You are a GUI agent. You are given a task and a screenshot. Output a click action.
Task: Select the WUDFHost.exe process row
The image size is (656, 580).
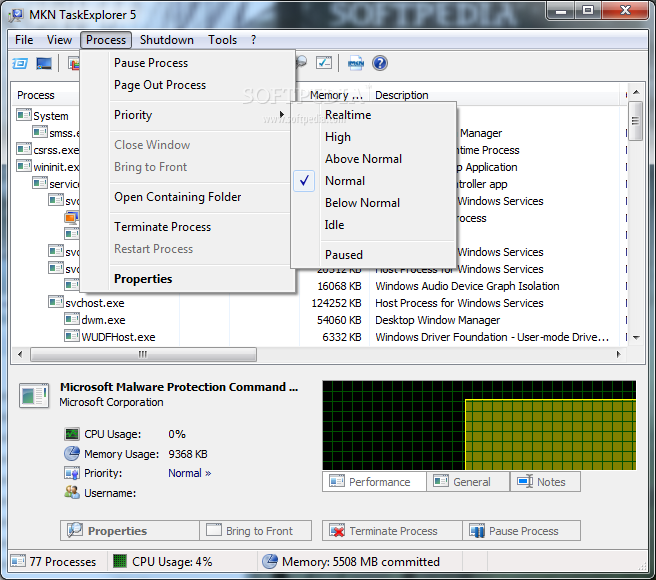[318, 337]
